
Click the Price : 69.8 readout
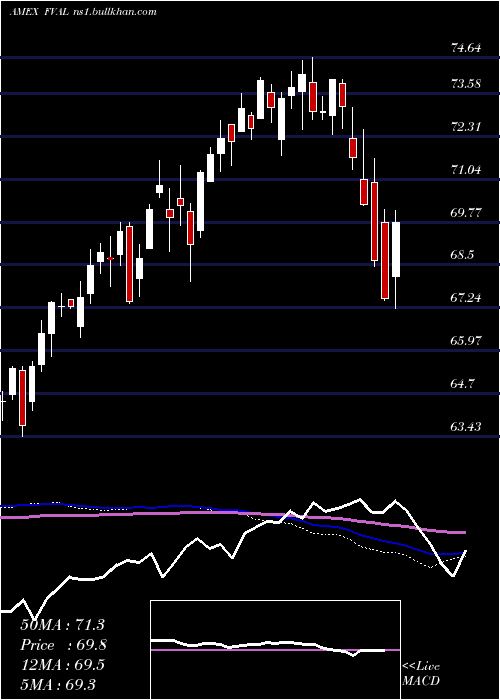(x=64, y=645)
